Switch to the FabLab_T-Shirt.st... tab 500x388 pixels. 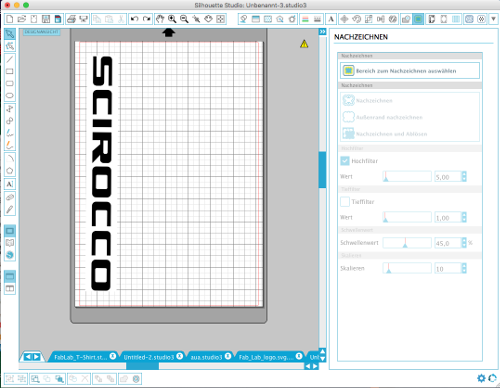pyautogui.click(x=80, y=357)
